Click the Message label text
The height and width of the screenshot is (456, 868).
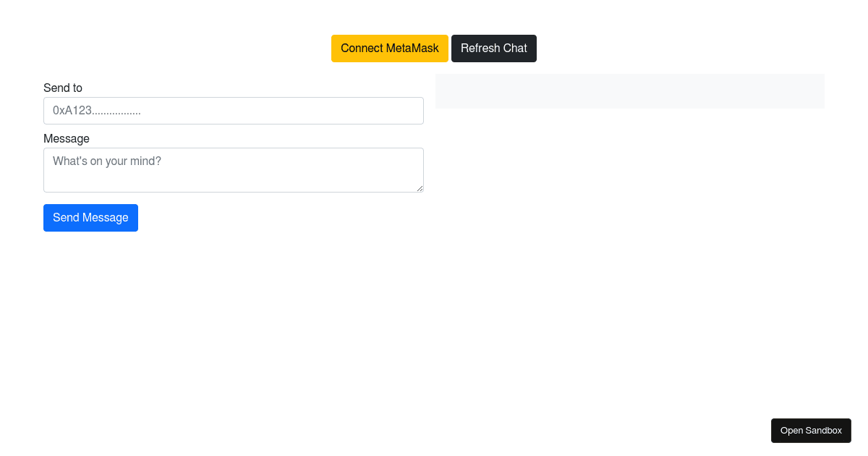point(67,138)
